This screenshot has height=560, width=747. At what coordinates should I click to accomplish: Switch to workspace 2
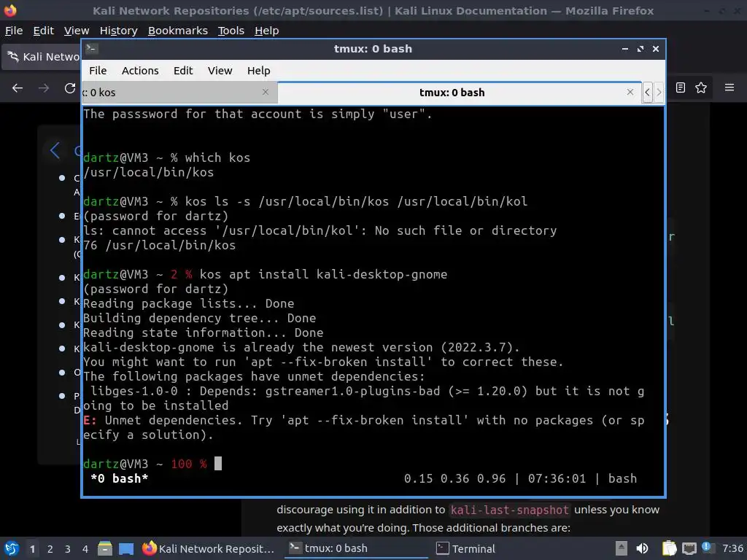pyautogui.click(x=50, y=548)
